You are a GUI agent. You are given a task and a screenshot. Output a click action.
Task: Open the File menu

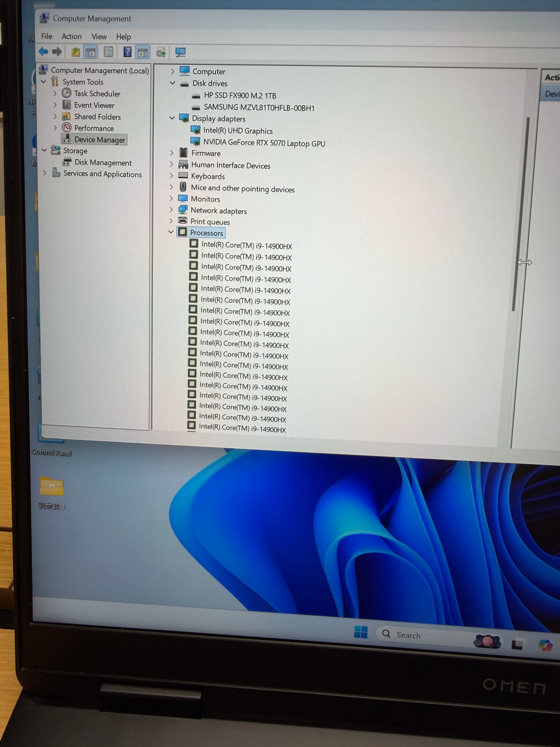click(x=46, y=36)
